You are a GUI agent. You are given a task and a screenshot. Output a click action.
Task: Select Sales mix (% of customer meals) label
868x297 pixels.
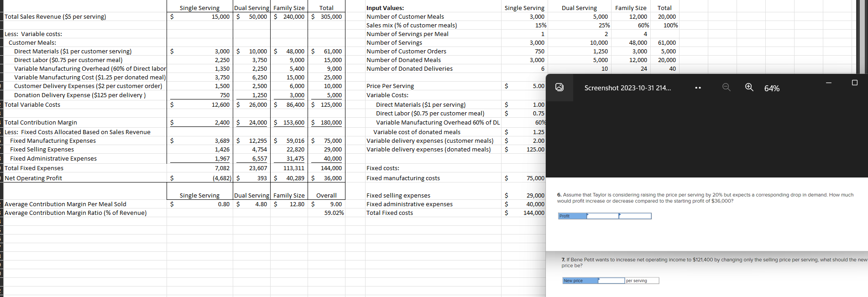[x=412, y=26]
